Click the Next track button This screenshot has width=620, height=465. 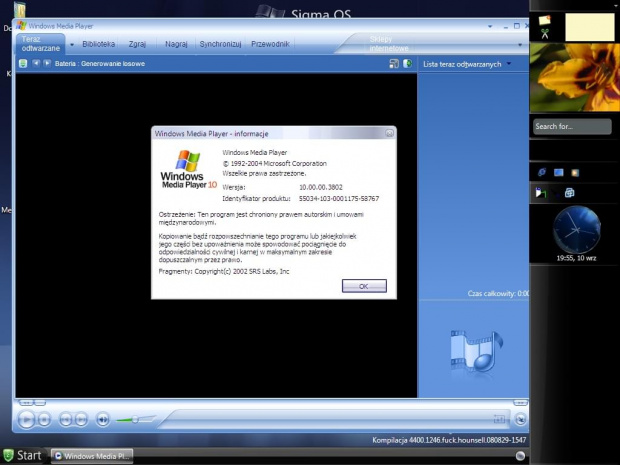pos(81,419)
